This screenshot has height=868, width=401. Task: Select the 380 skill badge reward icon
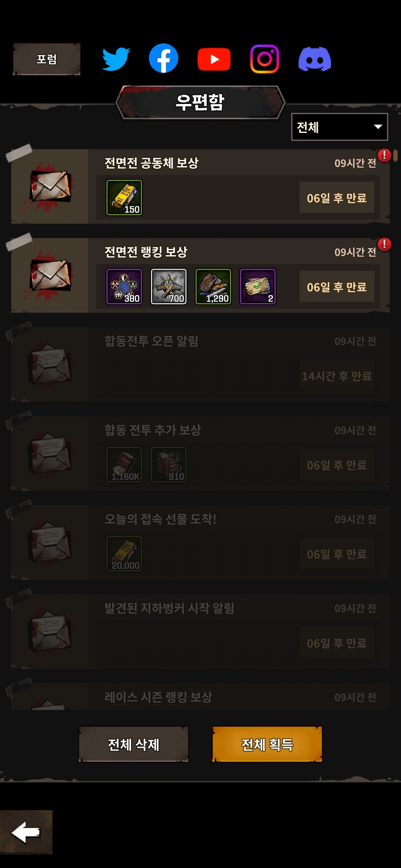point(124,286)
